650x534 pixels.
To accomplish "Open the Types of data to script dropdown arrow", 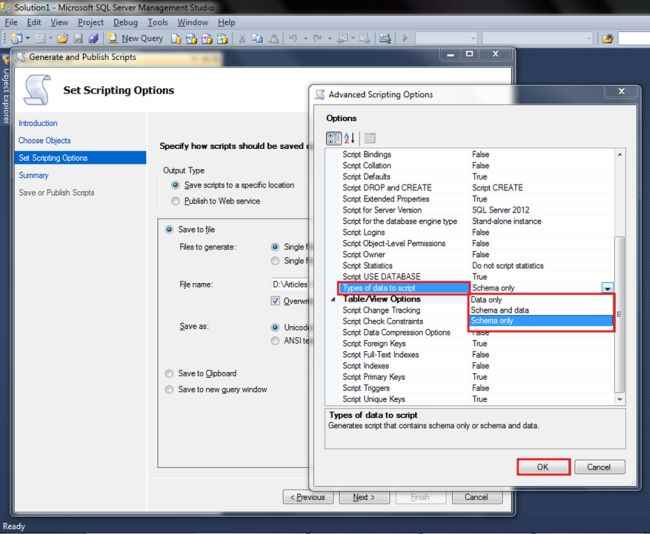I will 607,287.
